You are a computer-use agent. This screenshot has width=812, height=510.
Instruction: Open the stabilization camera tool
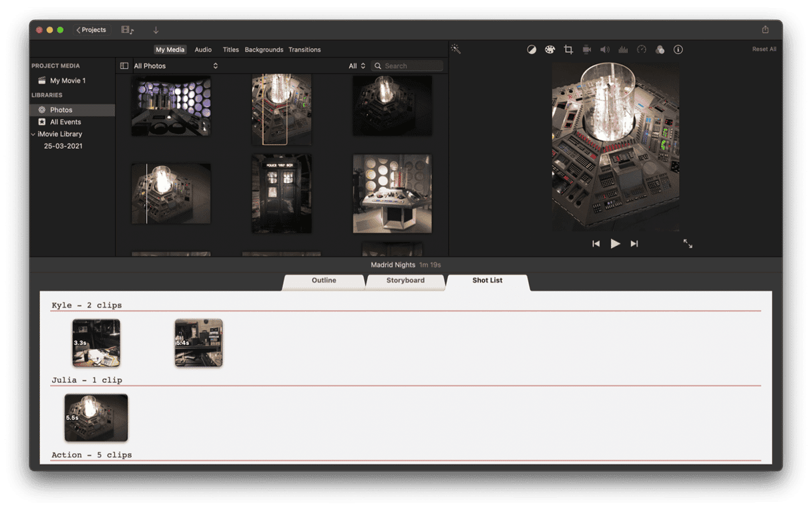(x=587, y=49)
